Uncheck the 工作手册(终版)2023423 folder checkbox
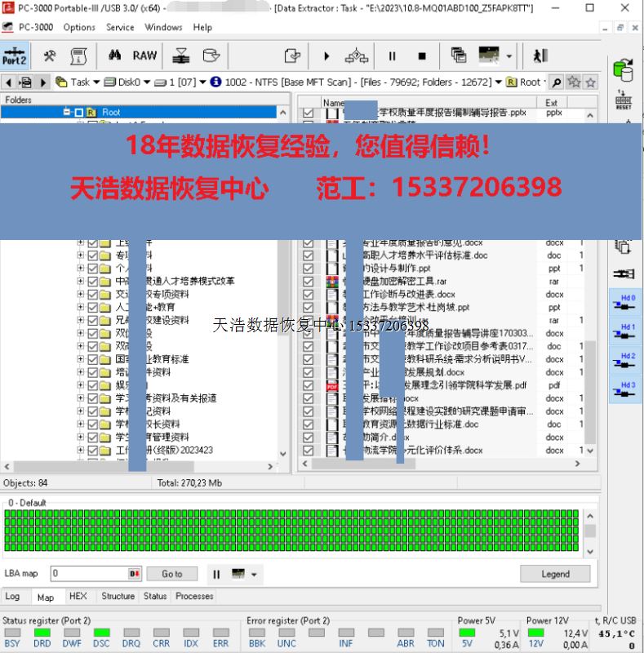The width and height of the screenshot is (644, 653). [93, 450]
